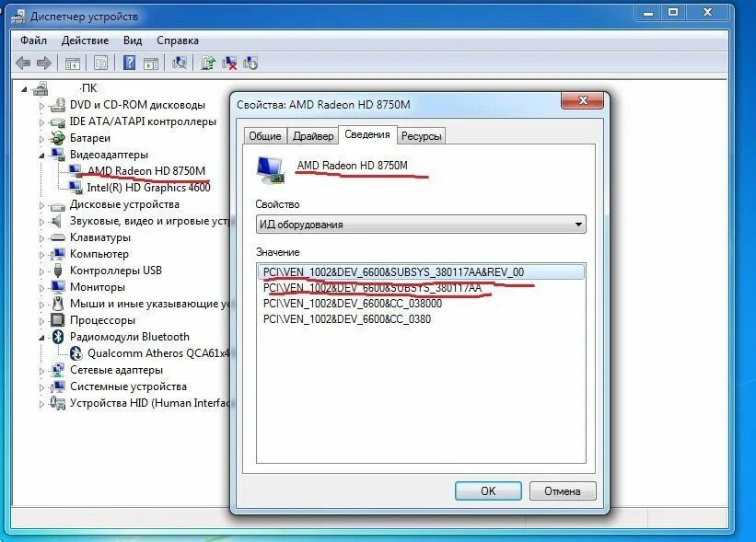
Task: Click the Процессоры chip icon
Action: [x=58, y=320]
